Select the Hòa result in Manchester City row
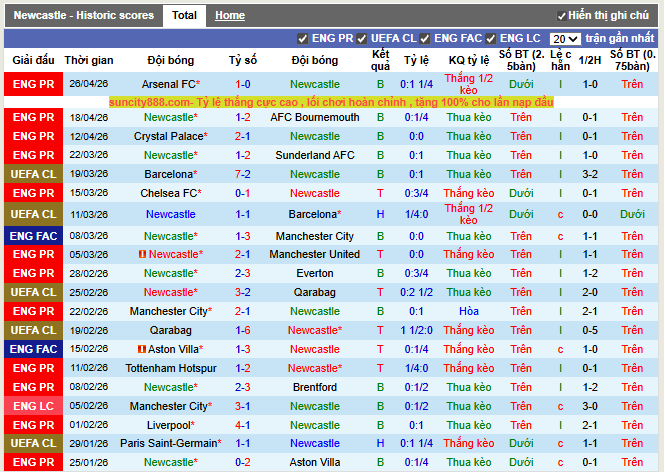Screen dimensions: 665x472 point(469,312)
